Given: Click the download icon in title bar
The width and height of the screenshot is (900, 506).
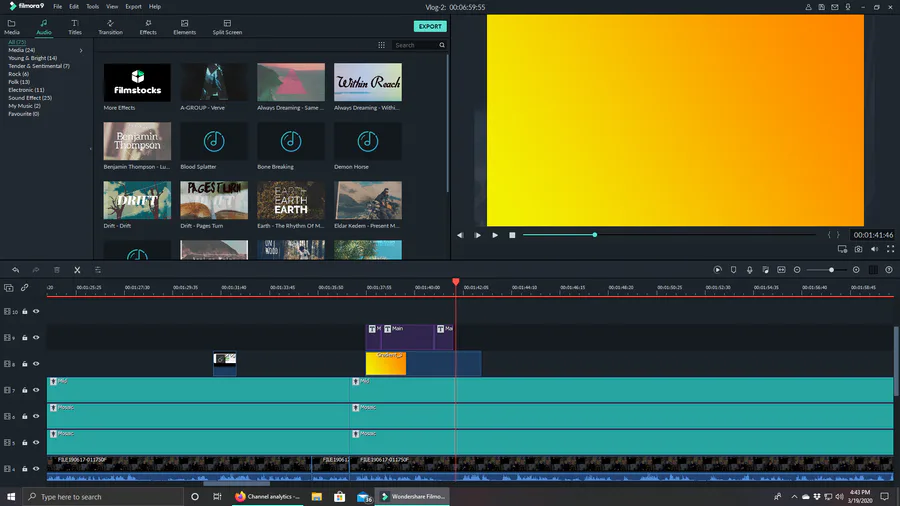Looking at the screenshot, I should point(848,7).
